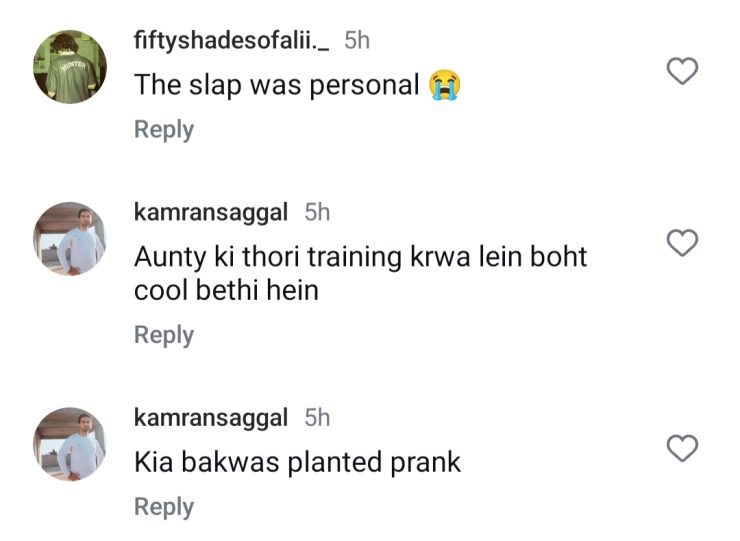
Task: Reply to 'The slap was personal' comment
Action: pyautogui.click(x=164, y=130)
